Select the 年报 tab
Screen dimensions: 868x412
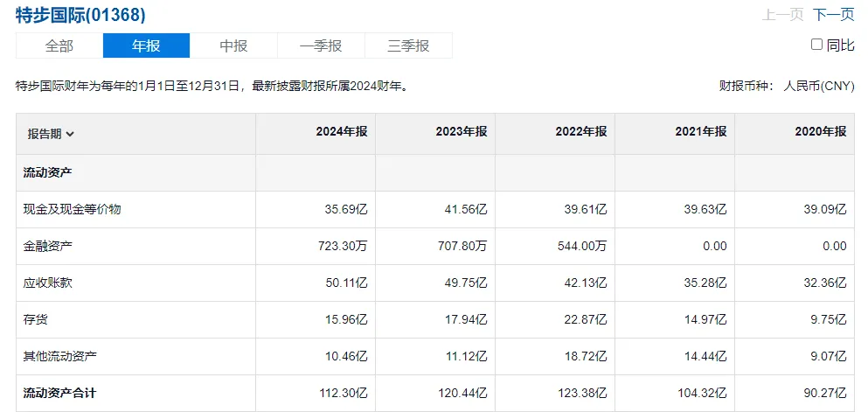(x=146, y=45)
